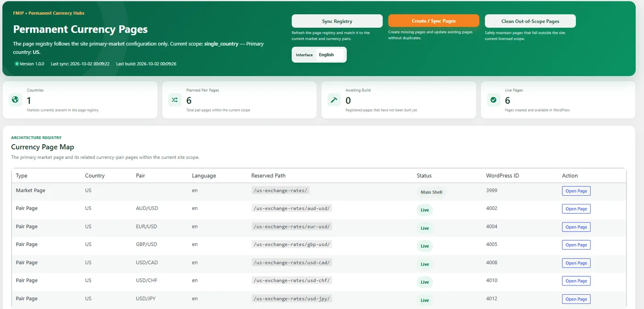
Task: Click the WordPress ID column header
Action: point(502,175)
